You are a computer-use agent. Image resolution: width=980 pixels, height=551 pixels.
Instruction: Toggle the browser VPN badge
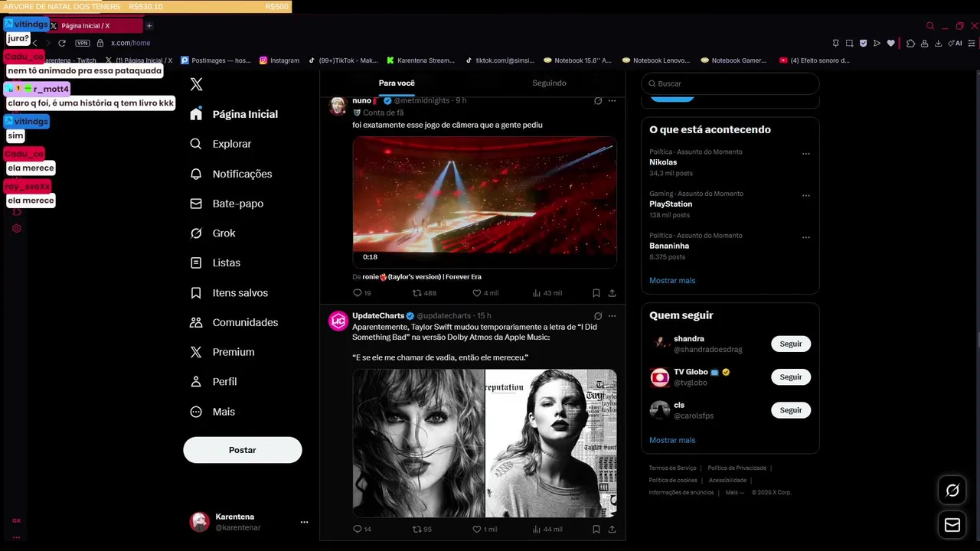click(83, 44)
